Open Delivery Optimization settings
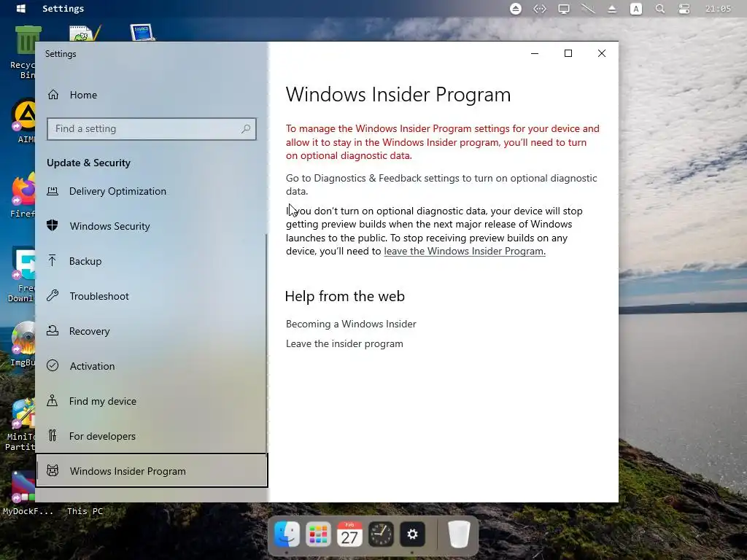Viewport: 747px width, 560px height. [x=151, y=191]
